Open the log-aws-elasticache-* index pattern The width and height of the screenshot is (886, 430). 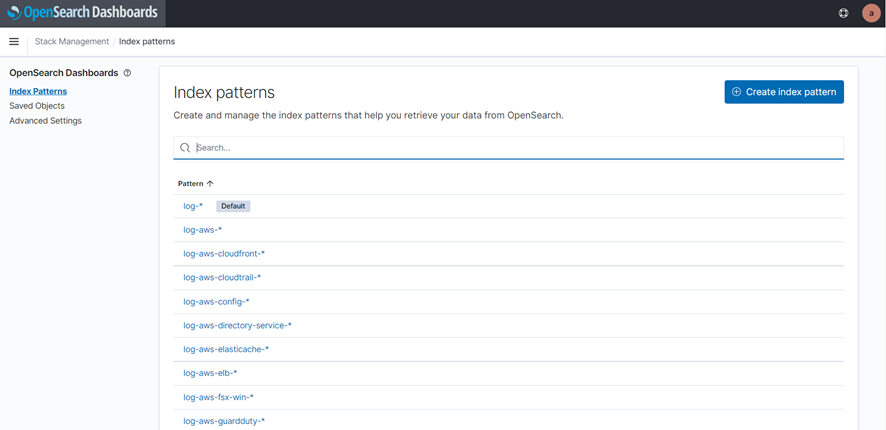pyautogui.click(x=226, y=350)
